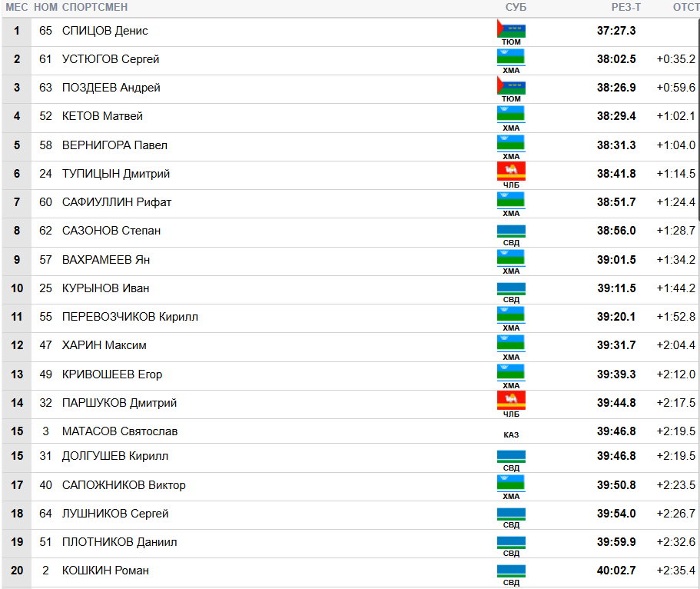Sort by the ОТСТ column header
The width and height of the screenshot is (700, 589).
click(685, 7)
